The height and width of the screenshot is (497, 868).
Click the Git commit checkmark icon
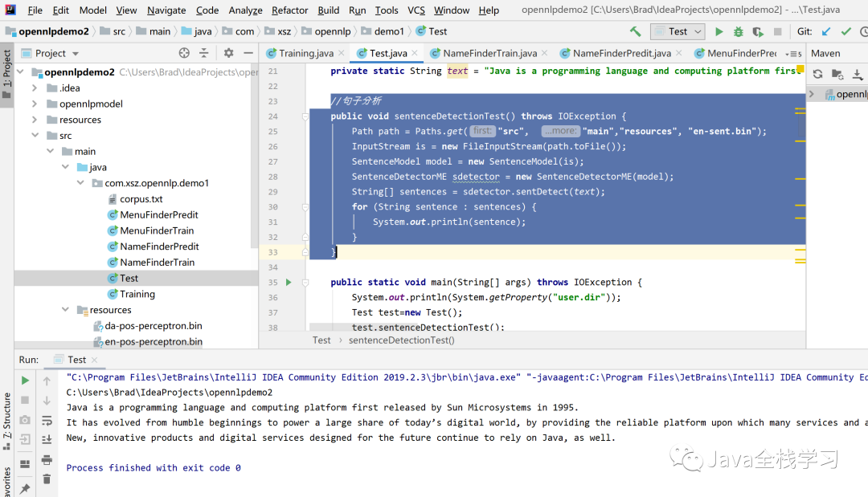click(845, 31)
